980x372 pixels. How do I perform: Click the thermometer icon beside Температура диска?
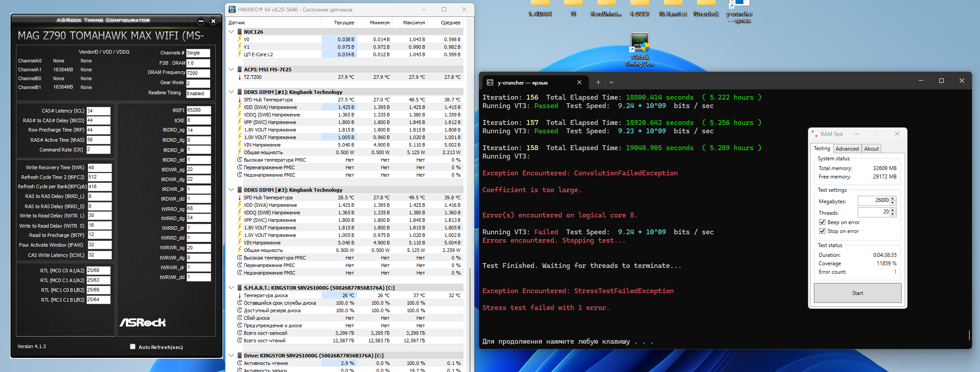(x=240, y=295)
